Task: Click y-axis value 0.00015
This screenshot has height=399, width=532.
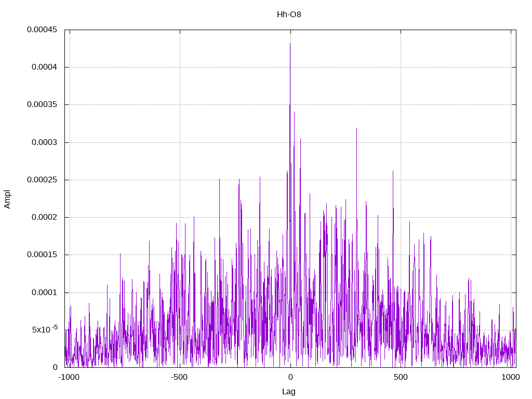Action: (x=42, y=255)
